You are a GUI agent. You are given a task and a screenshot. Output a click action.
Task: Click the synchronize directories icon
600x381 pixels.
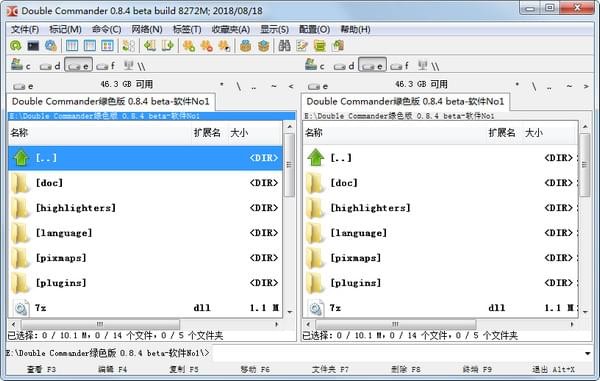(x=320, y=46)
